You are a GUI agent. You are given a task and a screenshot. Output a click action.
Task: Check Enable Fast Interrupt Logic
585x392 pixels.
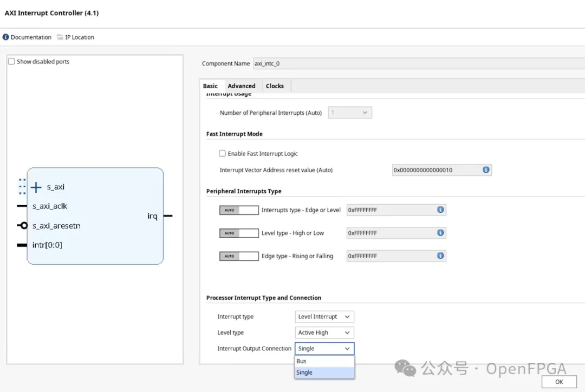point(222,154)
